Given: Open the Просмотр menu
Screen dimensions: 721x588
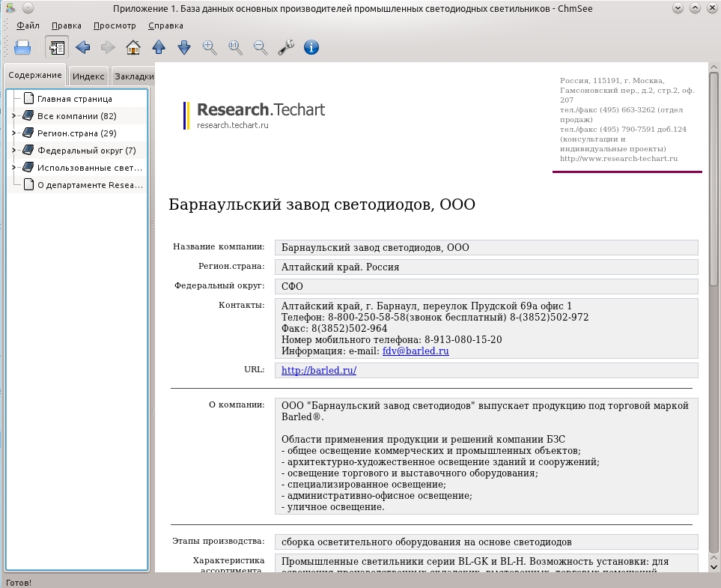Looking at the screenshot, I should [115, 25].
